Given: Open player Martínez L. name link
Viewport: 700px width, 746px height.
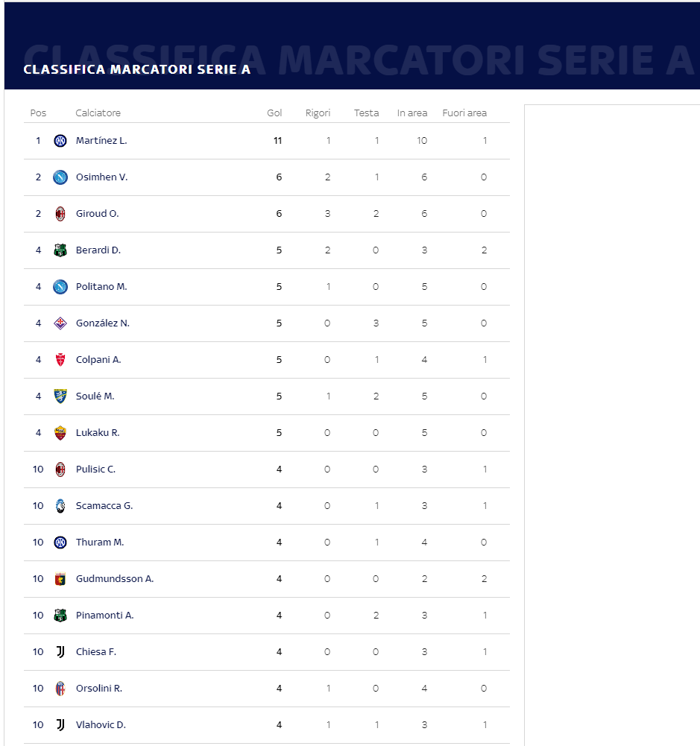Looking at the screenshot, I should 101,141.
